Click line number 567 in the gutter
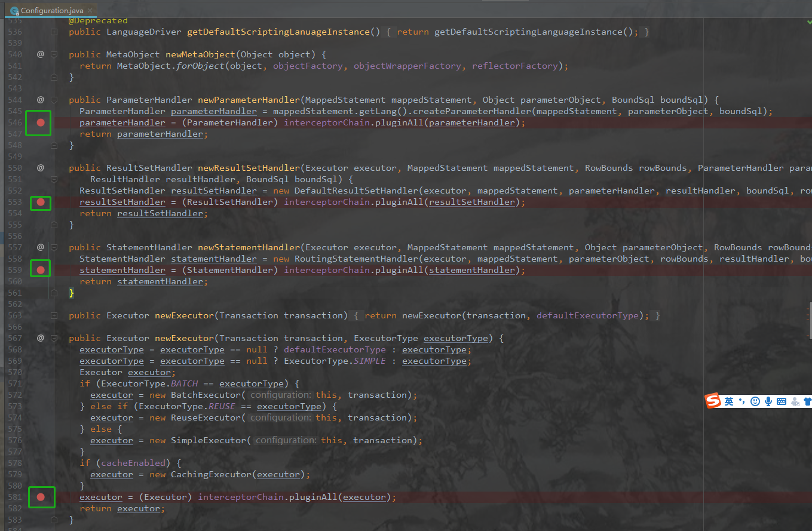 (15, 338)
